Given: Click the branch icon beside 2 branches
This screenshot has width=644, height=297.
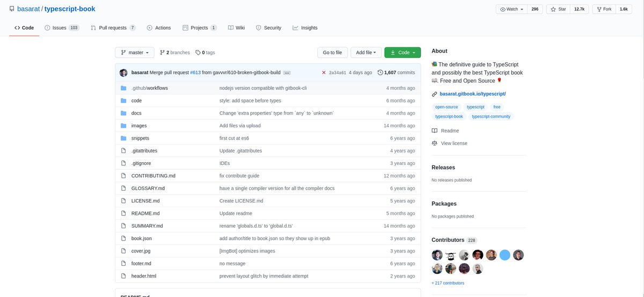Looking at the screenshot, I should click(162, 53).
